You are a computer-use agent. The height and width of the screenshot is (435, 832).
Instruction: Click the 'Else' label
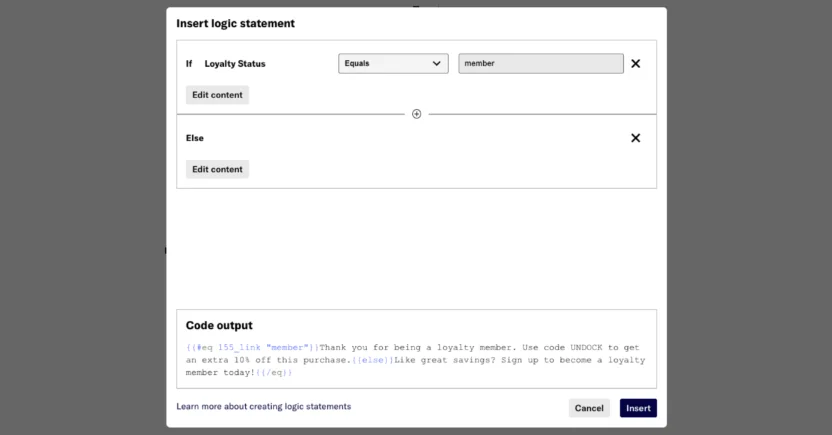[195, 138]
